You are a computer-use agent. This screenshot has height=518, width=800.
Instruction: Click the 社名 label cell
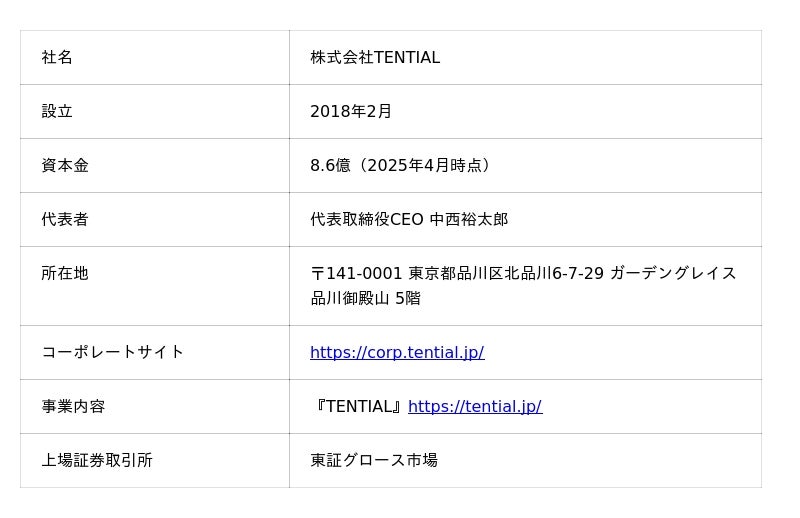click(57, 58)
